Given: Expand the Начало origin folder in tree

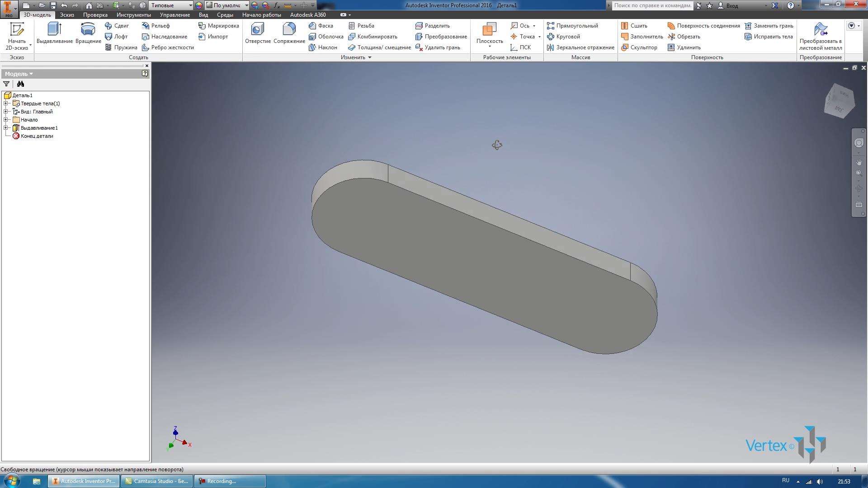Looking at the screenshot, I should pyautogui.click(x=5, y=120).
